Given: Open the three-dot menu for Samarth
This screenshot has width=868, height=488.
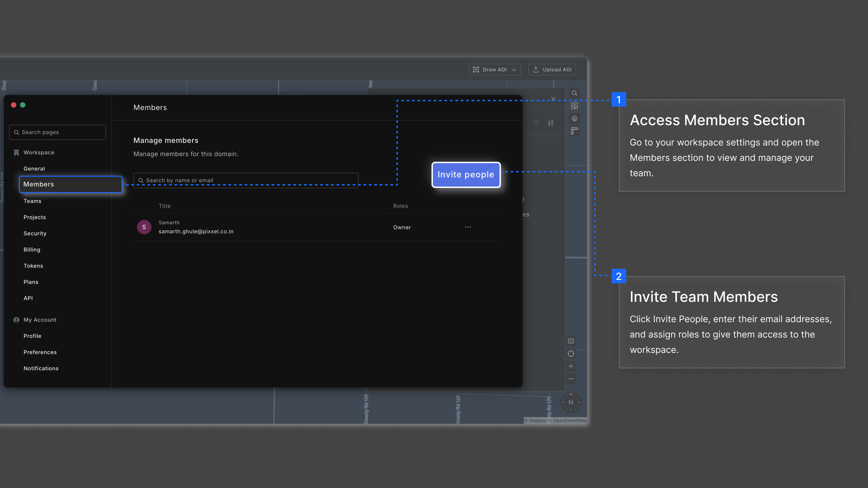Looking at the screenshot, I should tap(468, 227).
